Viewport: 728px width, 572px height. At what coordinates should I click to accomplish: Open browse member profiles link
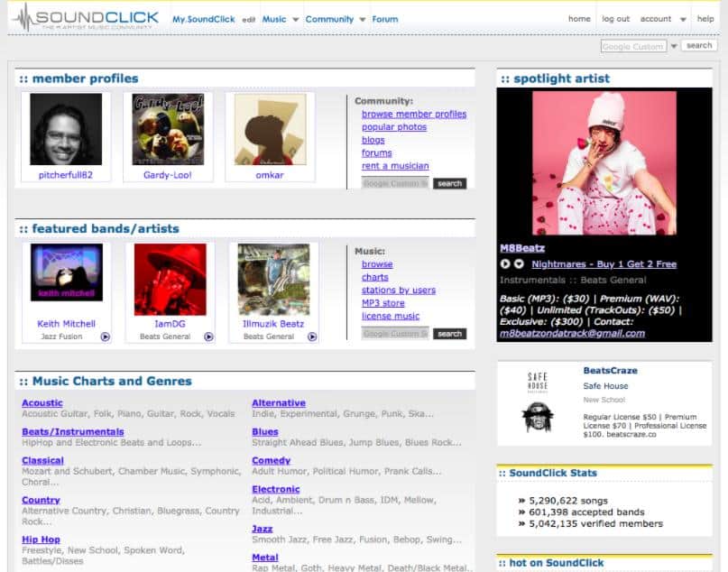point(414,115)
